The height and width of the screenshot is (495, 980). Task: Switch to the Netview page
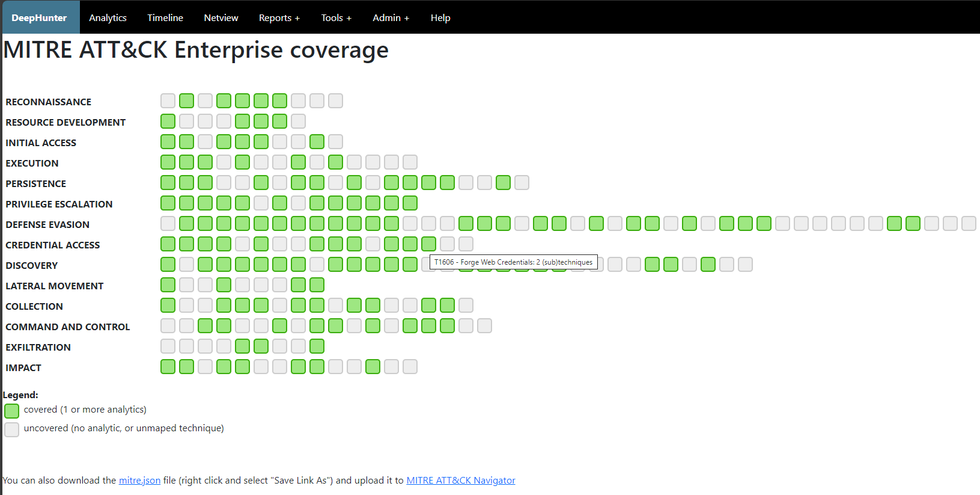click(x=221, y=17)
